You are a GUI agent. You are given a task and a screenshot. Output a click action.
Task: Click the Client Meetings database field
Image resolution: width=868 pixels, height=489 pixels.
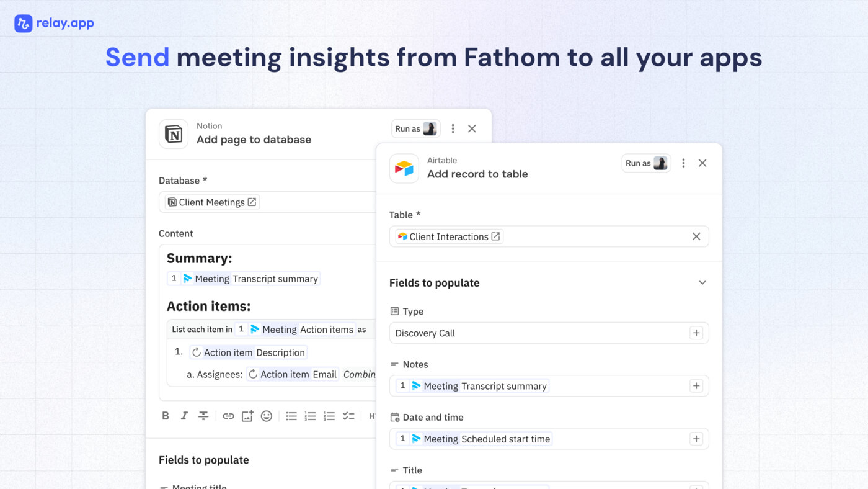point(268,202)
